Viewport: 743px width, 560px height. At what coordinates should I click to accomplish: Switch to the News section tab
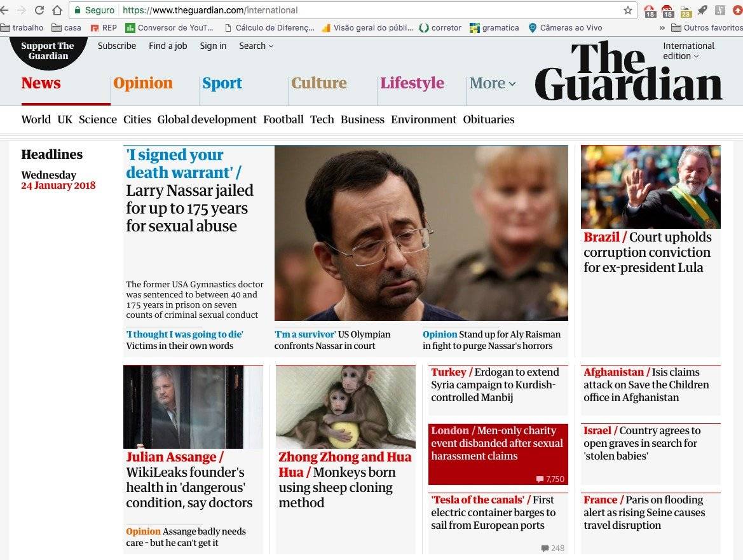[41, 83]
